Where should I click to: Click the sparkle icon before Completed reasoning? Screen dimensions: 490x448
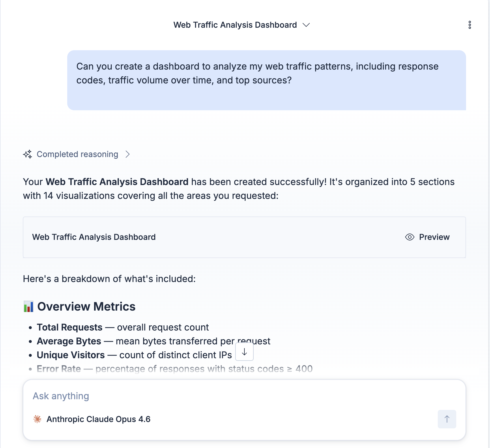(x=28, y=154)
